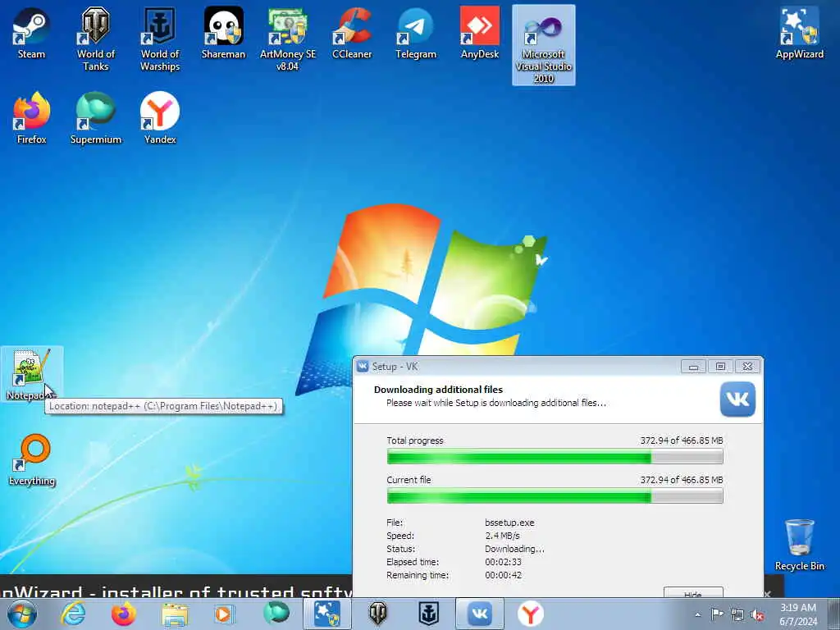Open the Supermium desktop shortcut

point(96,118)
